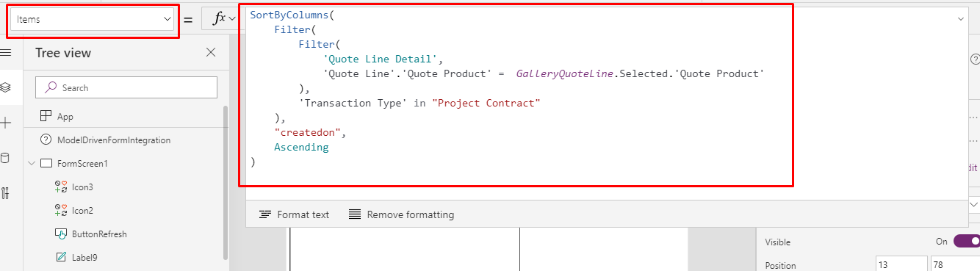Click the Insert plus icon
This screenshot has height=271, width=980.
(5, 123)
